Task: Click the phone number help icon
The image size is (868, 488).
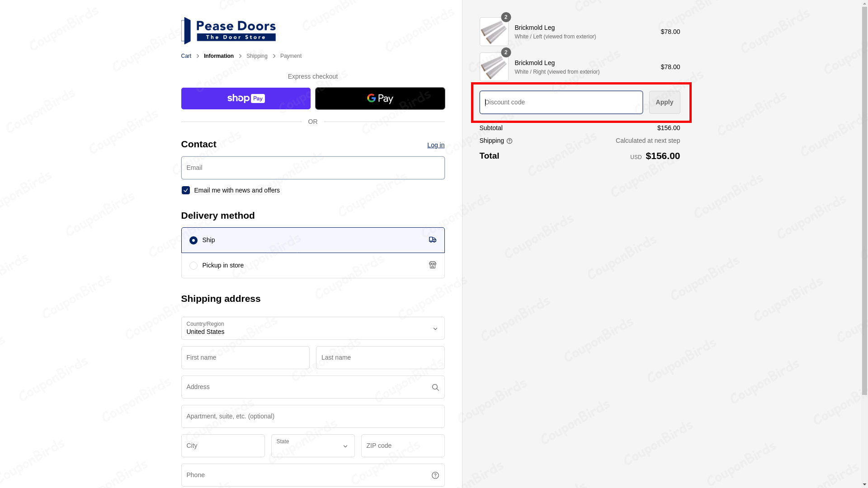Action: click(435, 475)
